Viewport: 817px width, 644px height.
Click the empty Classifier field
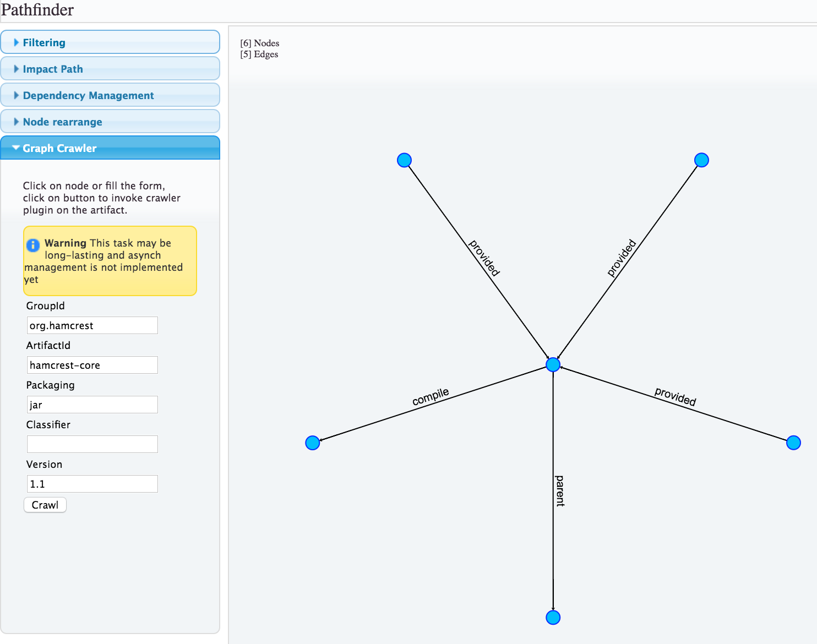point(92,444)
